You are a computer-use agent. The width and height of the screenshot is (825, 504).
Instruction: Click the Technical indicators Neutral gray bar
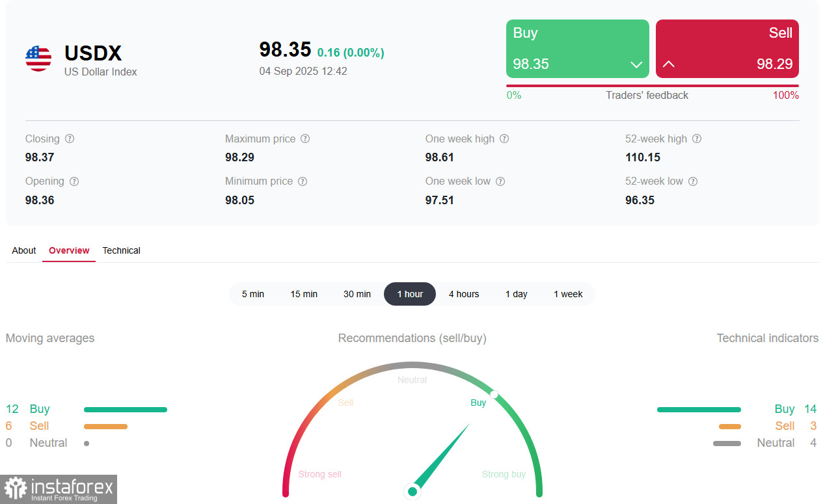click(x=727, y=444)
